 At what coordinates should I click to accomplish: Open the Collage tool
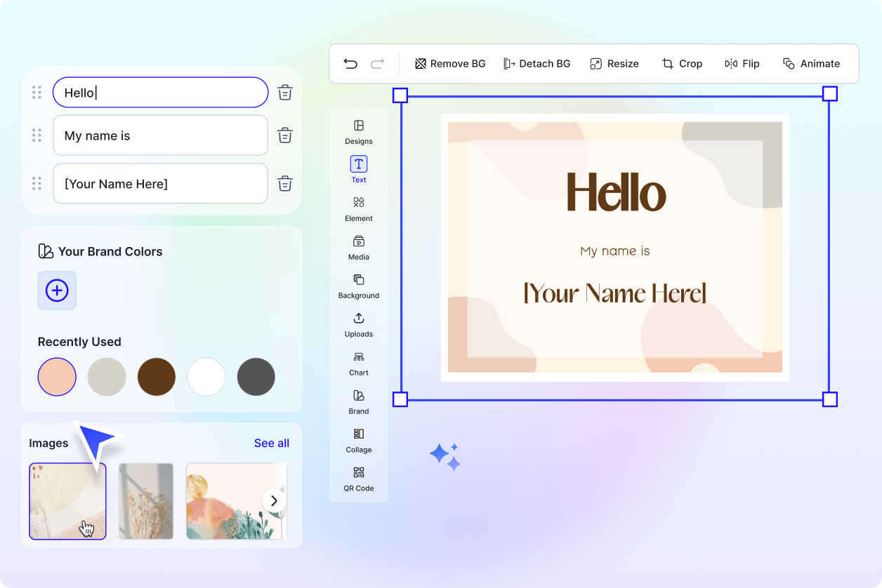click(359, 441)
